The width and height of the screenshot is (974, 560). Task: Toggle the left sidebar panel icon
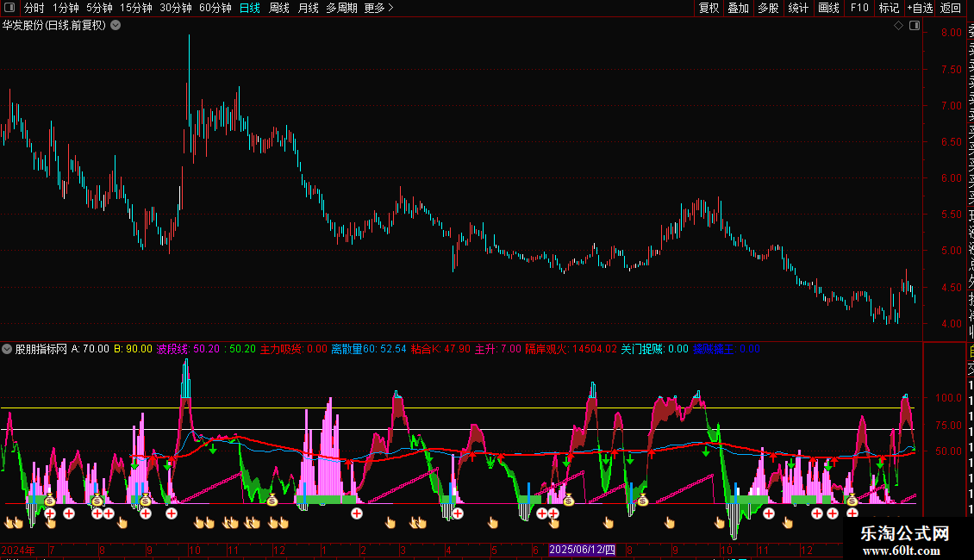[9, 8]
